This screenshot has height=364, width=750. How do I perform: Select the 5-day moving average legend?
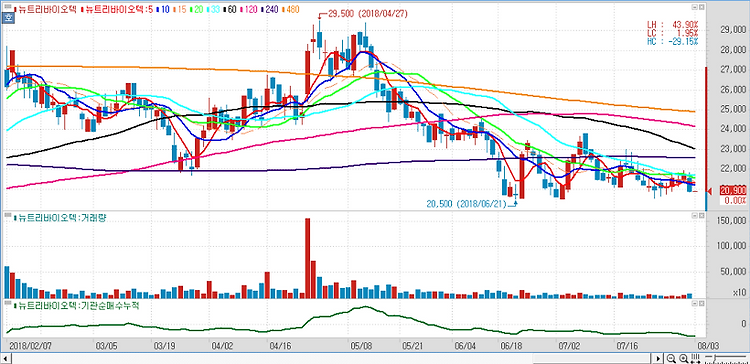(x=117, y=9)
